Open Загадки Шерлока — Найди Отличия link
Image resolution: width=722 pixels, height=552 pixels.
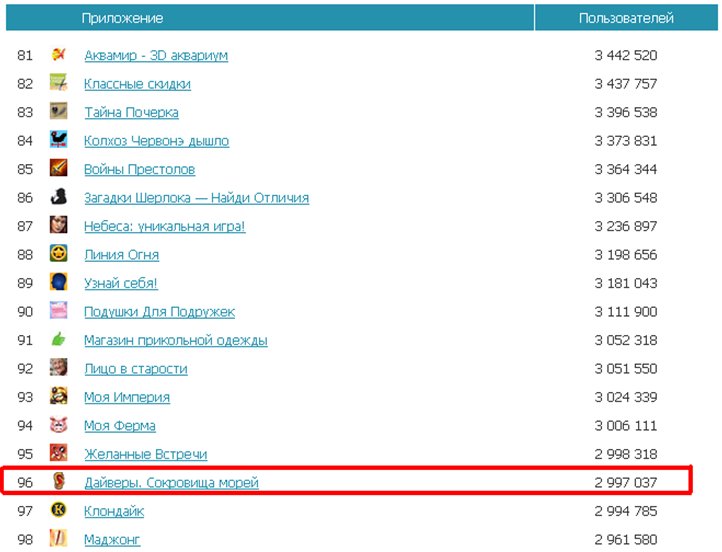click(x=197, y=198)
